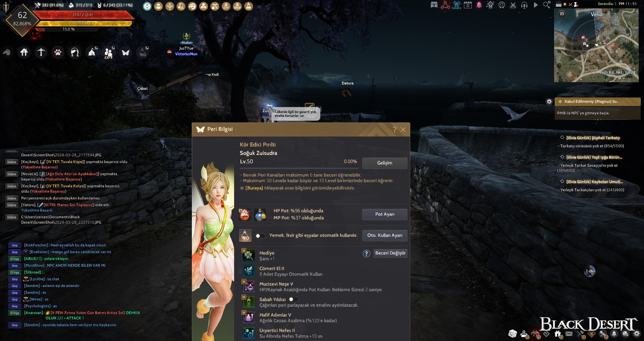Select the Kabul Edilmemiş [Magnus] quest header
This screenshot has width=644, height=341.
pyautogui.click(x=598, y=102)
